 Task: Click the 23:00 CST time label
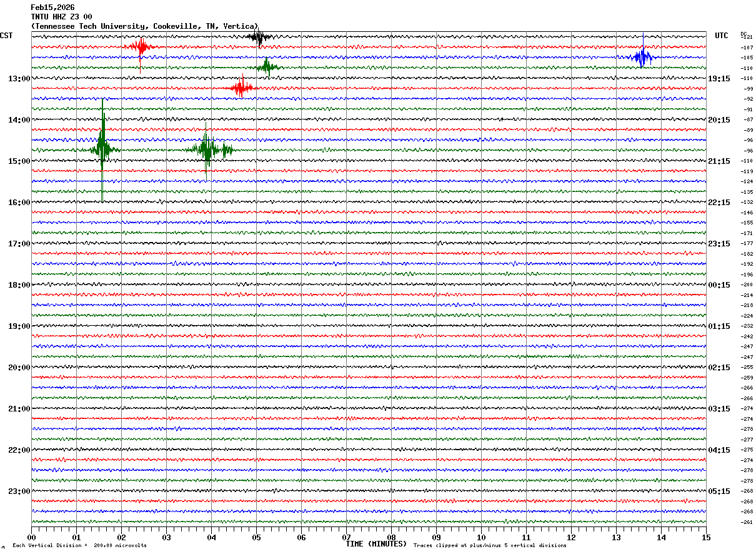tap(19, 491)
